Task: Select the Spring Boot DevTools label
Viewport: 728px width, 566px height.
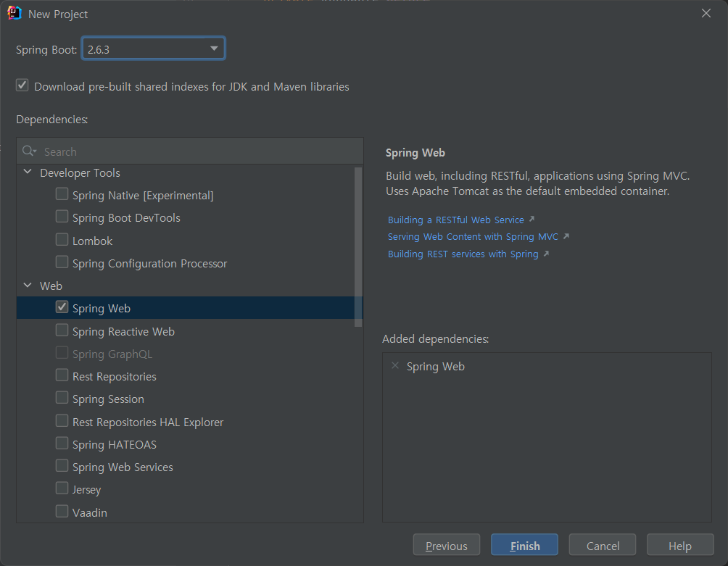Action: [x=126, y=218]
